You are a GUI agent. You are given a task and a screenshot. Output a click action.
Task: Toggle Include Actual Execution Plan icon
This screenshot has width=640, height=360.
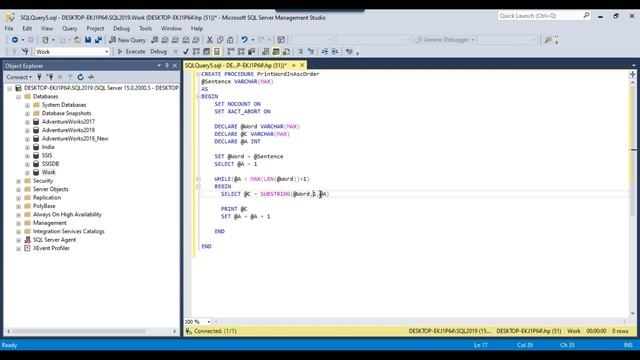(x=231, y=51)
